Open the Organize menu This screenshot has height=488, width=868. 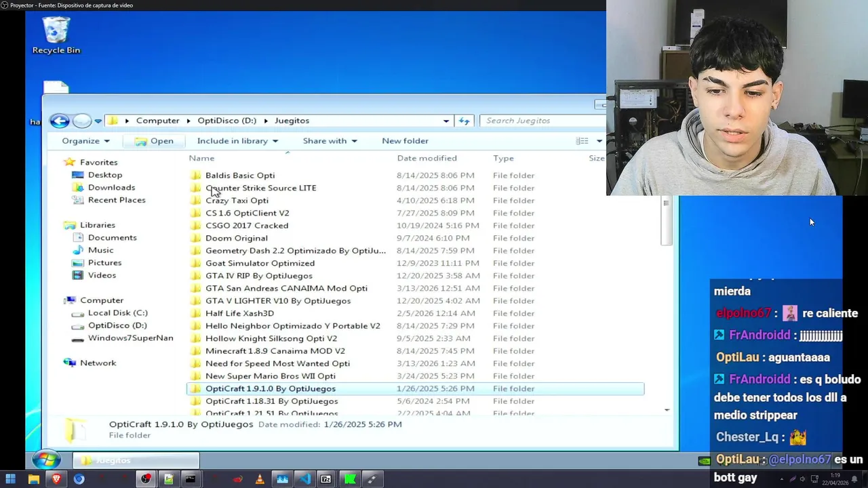click(85, 141)
